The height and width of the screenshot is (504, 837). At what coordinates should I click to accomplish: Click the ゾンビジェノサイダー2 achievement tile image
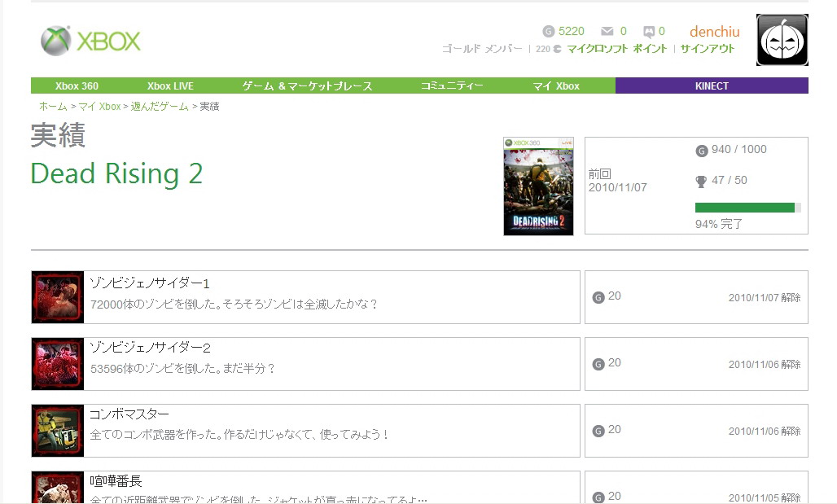[x=58, y=364]
